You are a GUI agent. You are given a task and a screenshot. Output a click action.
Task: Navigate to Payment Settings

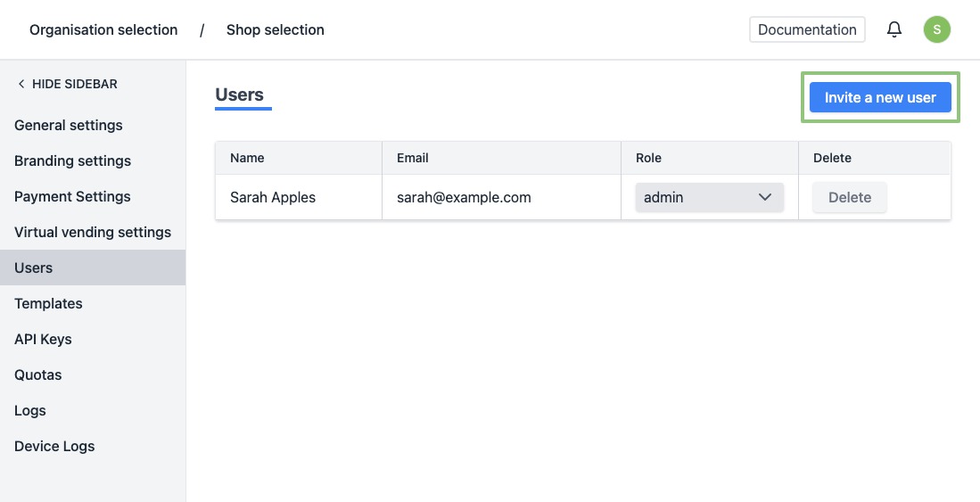point(72,196)
